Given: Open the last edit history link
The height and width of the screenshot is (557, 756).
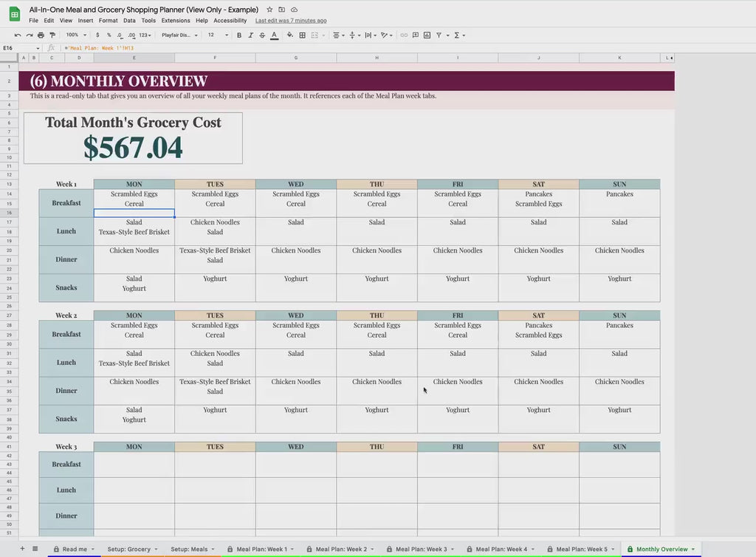Looking at the screenshot, I should coord(291,21).
